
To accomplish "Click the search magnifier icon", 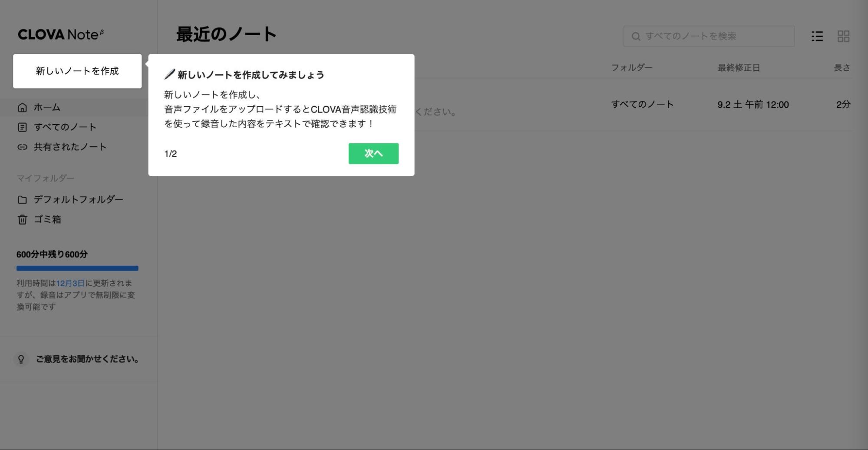I will pos(636,36).
